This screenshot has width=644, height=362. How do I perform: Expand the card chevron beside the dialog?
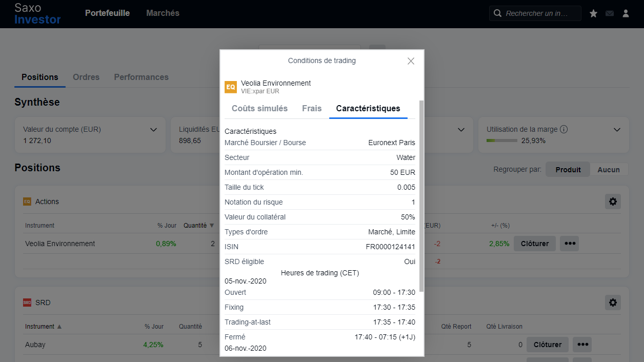[x=461, y=130]
